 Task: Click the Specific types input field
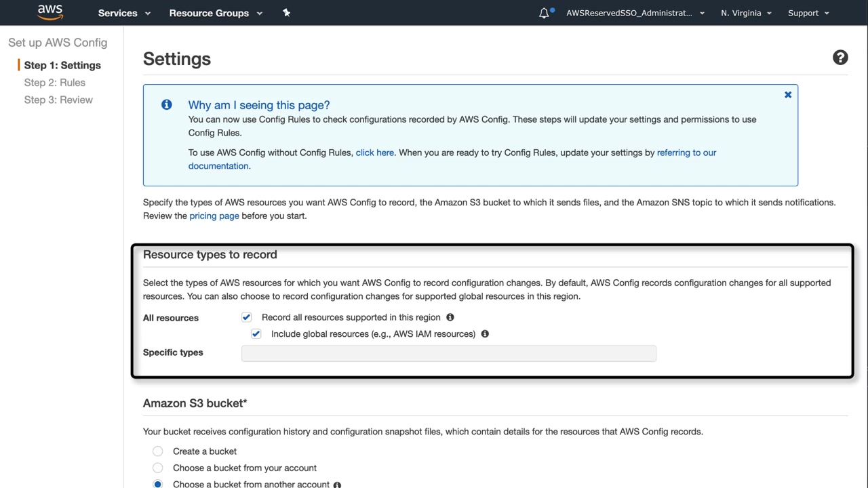pyautogui.click(x=448, y=353)
